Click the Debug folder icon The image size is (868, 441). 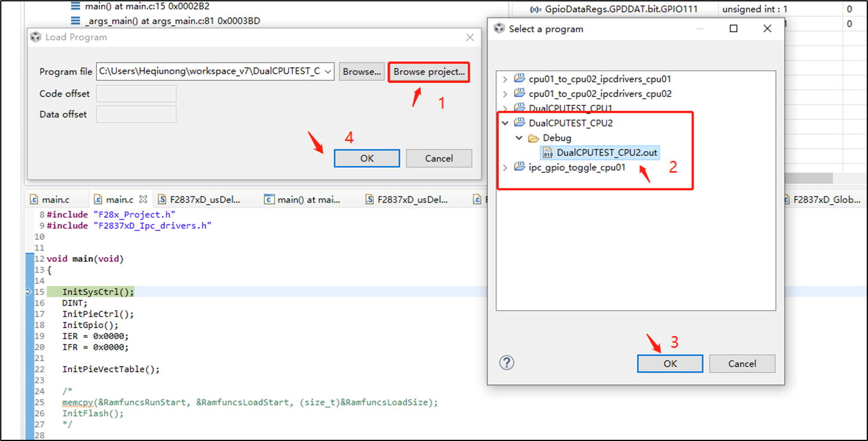click(x=534, y=138)
